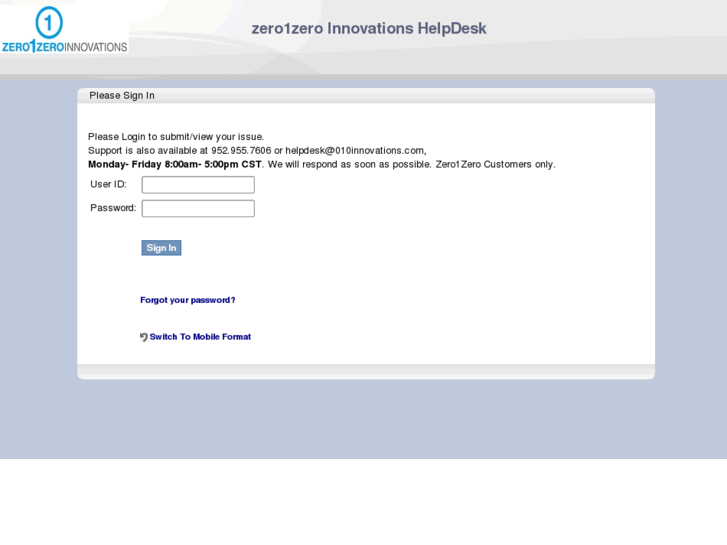Click the 'Please Login to submit/view your issue' text

(176, 137)
